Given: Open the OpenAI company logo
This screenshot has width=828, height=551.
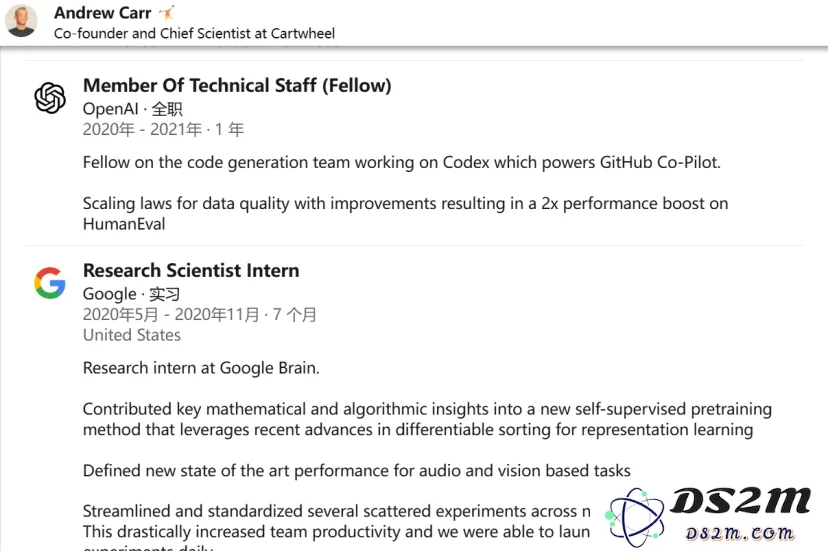Looking at the screenshot, I should coord(50,98).
